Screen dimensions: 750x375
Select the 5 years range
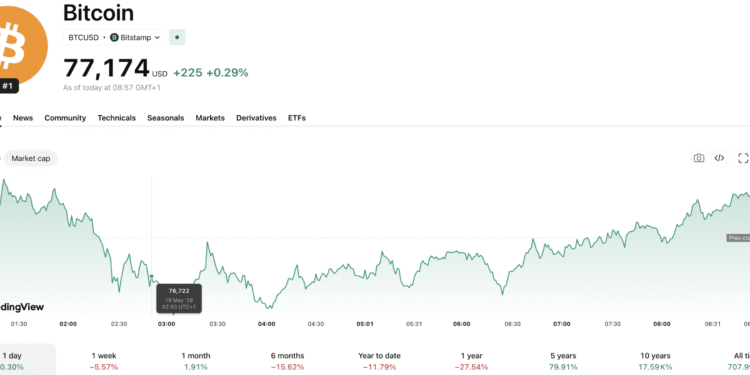[x=563, y=361]
